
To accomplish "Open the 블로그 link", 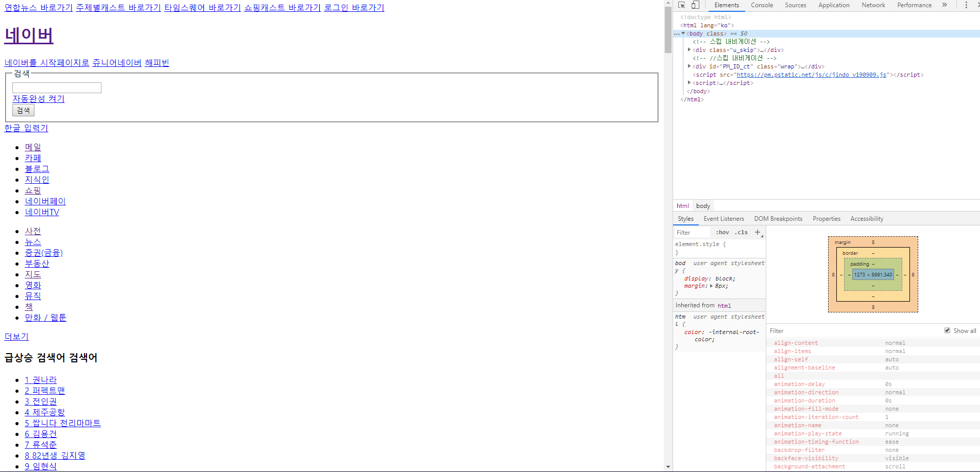I will click(x=37, y=169).
